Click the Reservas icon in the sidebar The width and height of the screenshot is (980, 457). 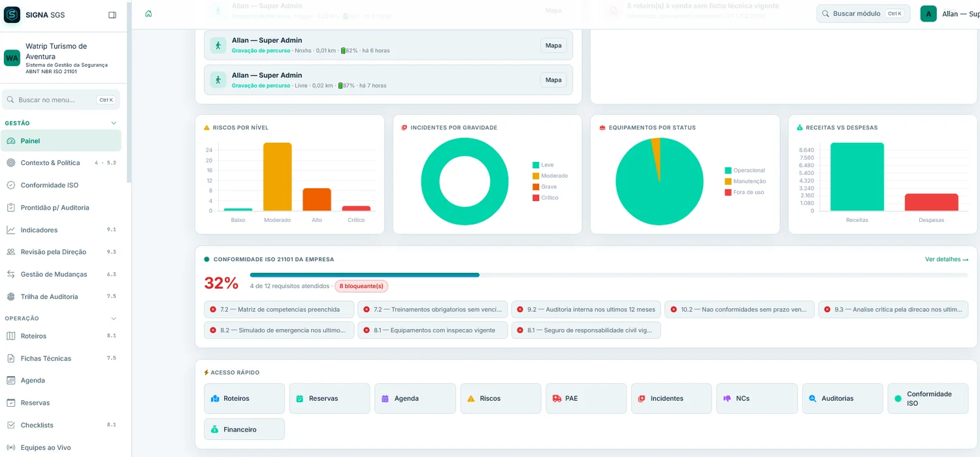click(x=11, y=403)
